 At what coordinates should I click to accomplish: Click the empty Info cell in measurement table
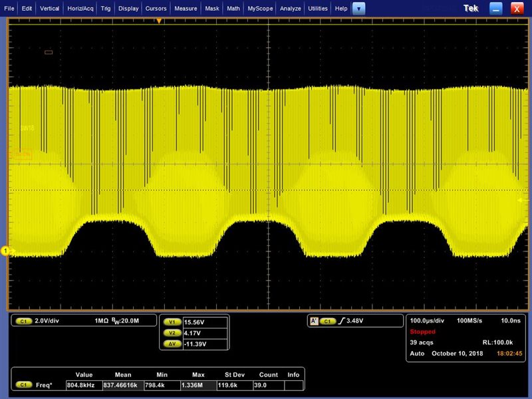[x=293, y=386]
